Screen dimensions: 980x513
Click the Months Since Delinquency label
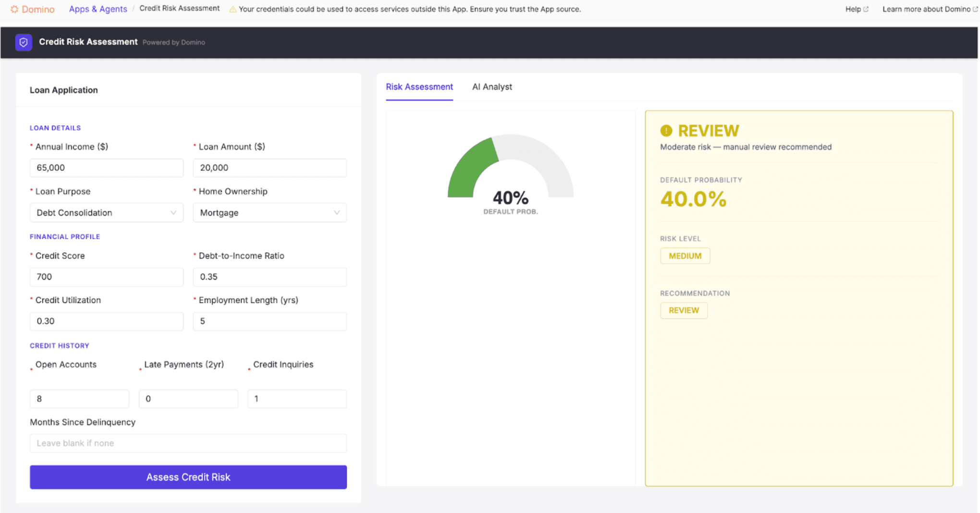click(83, 422)
